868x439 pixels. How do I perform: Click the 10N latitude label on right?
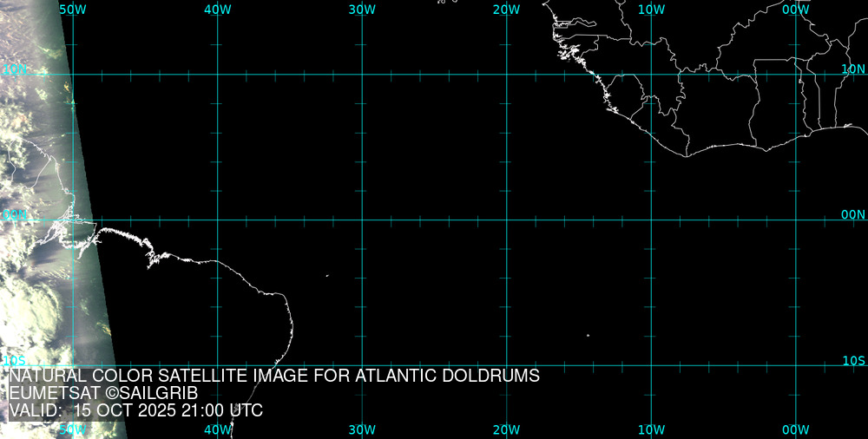(x=853, y=69)
